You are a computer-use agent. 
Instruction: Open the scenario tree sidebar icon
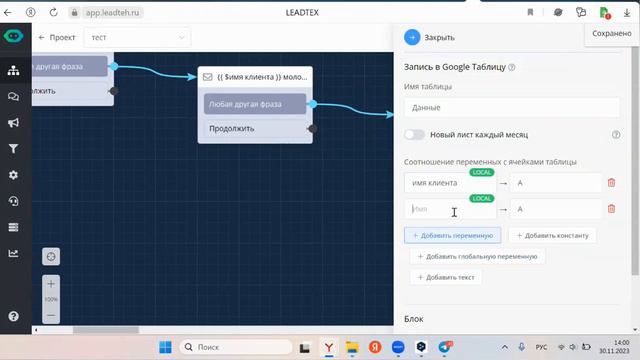point(13,71)
